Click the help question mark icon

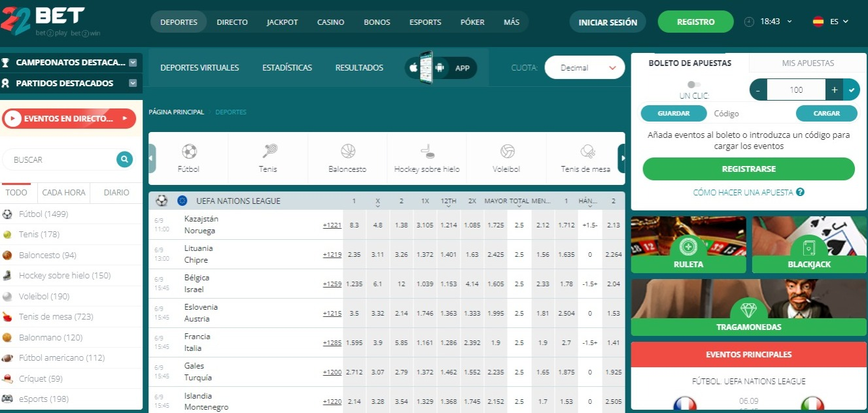coord(800,193)
